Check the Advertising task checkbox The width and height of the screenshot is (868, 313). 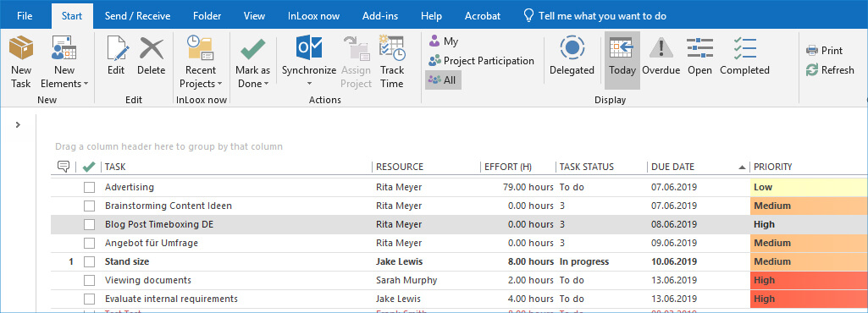[x=89, y=188]
